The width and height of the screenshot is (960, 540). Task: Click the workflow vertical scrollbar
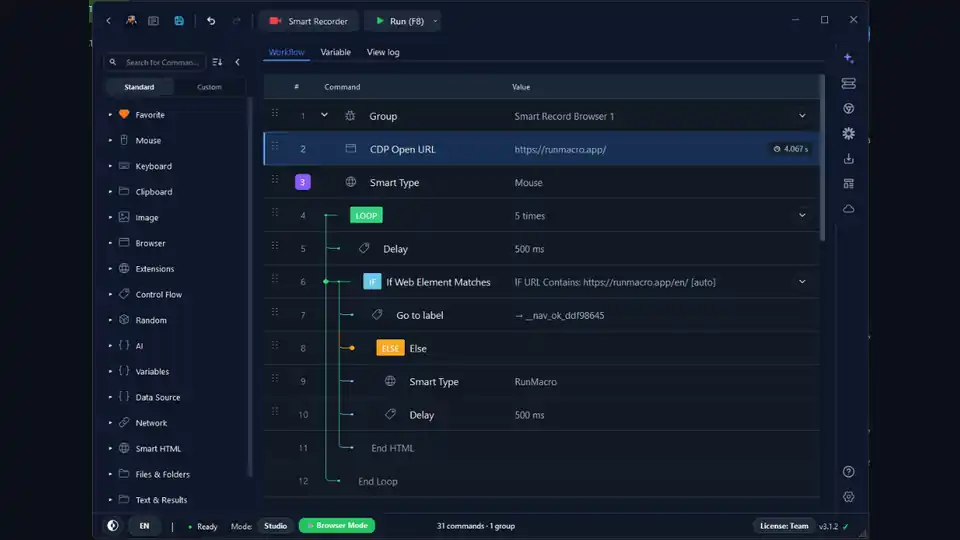pos(822,158)
